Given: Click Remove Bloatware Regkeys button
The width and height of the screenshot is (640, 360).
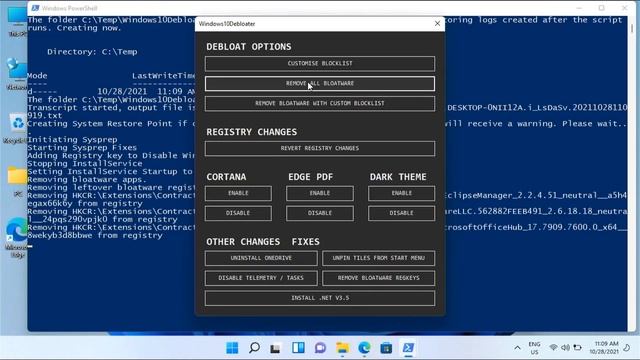Looking at the screenshot, I should pos(378,278).
